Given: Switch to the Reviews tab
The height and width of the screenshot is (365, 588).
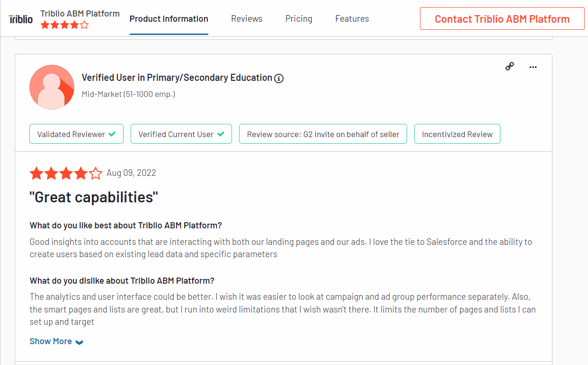Looking at the screenshot, I should (x=247, y=19).
